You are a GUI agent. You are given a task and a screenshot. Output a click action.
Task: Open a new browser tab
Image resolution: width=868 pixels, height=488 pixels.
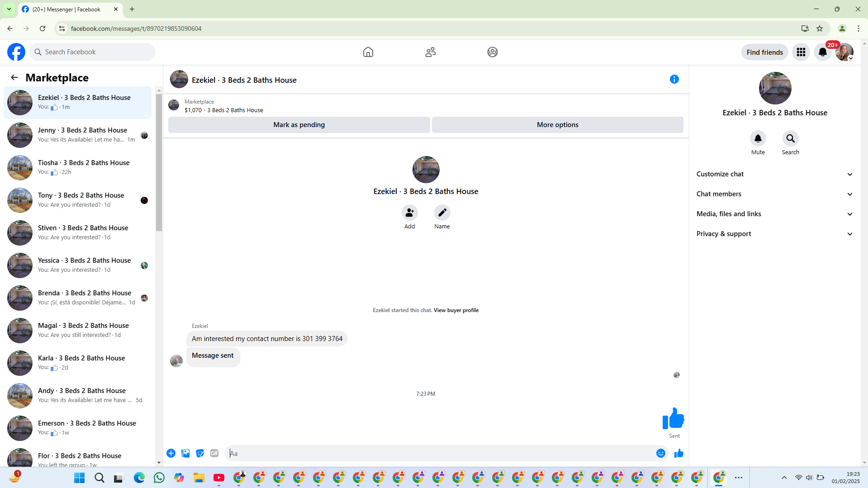coord(132,9)
